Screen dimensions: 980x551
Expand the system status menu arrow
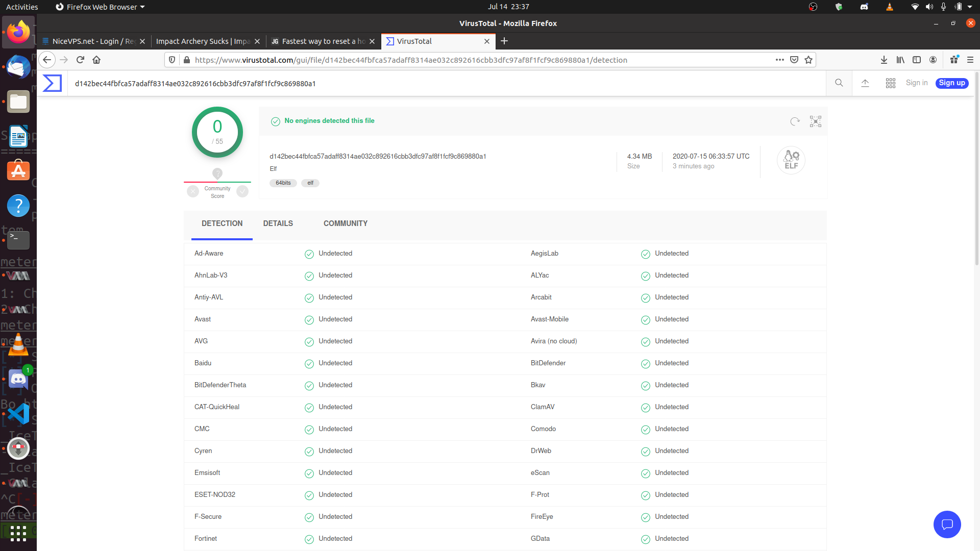click(970, 7)
